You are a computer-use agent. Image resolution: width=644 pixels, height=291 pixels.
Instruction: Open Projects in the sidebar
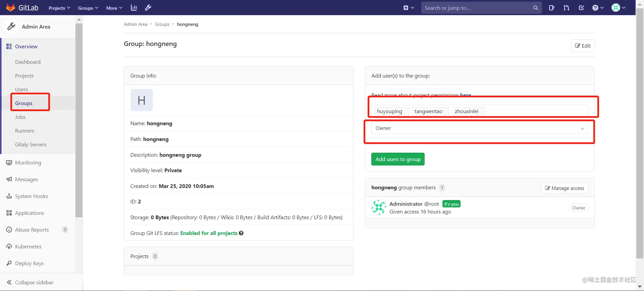pyautogui.click(x=24, y=76)
